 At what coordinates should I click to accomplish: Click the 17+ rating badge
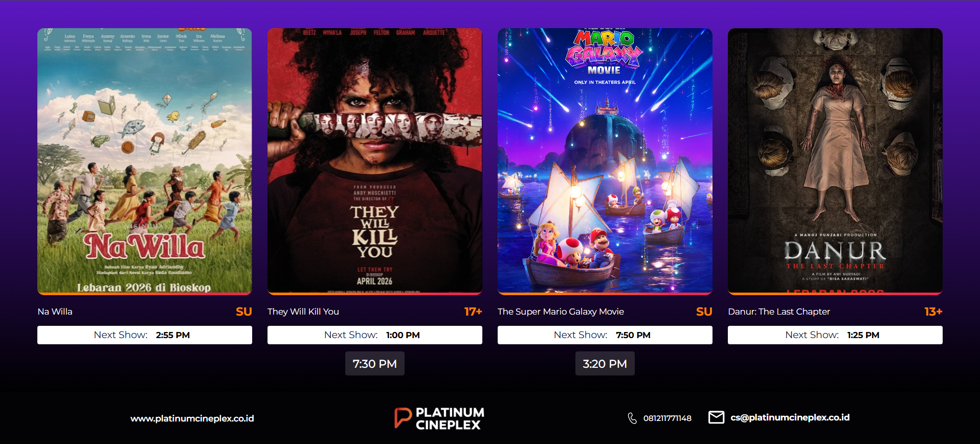[473, 312]
